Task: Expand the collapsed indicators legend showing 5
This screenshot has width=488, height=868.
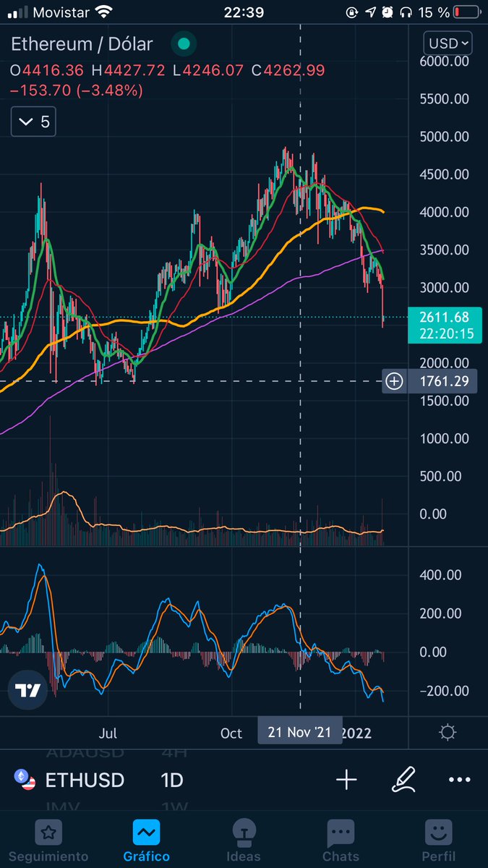Action: click(x=34, y=122)
